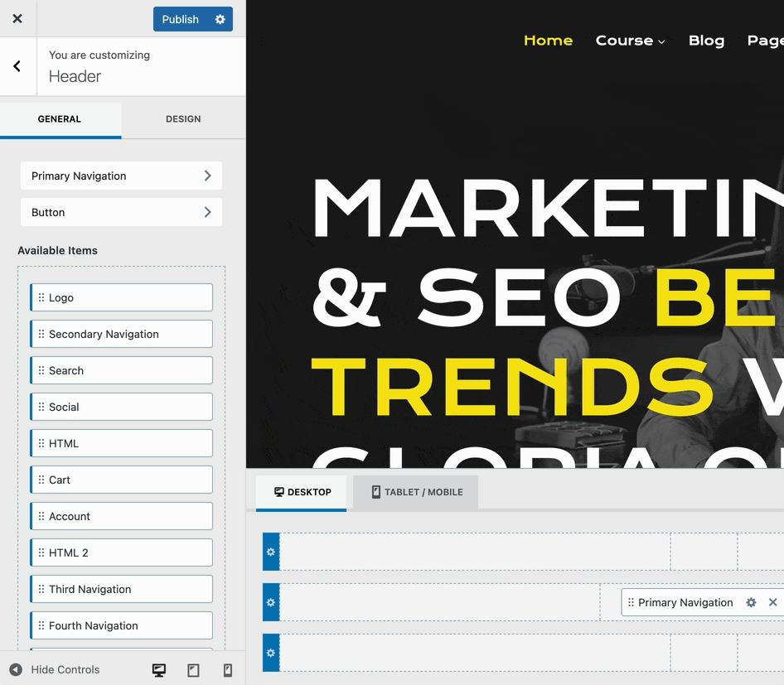
Task: Hide Controls in the footer bar
Action: [55, 670]
